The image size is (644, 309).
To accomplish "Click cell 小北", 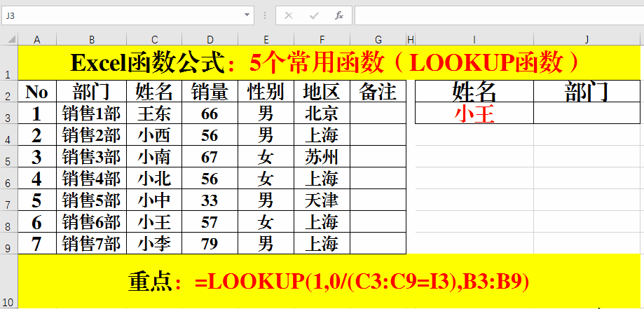I will [x=154, y=179].
